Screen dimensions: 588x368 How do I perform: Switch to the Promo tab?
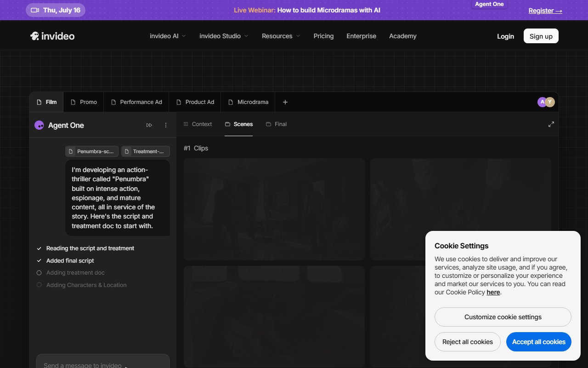pyautogui.click(x=84, y=102)
